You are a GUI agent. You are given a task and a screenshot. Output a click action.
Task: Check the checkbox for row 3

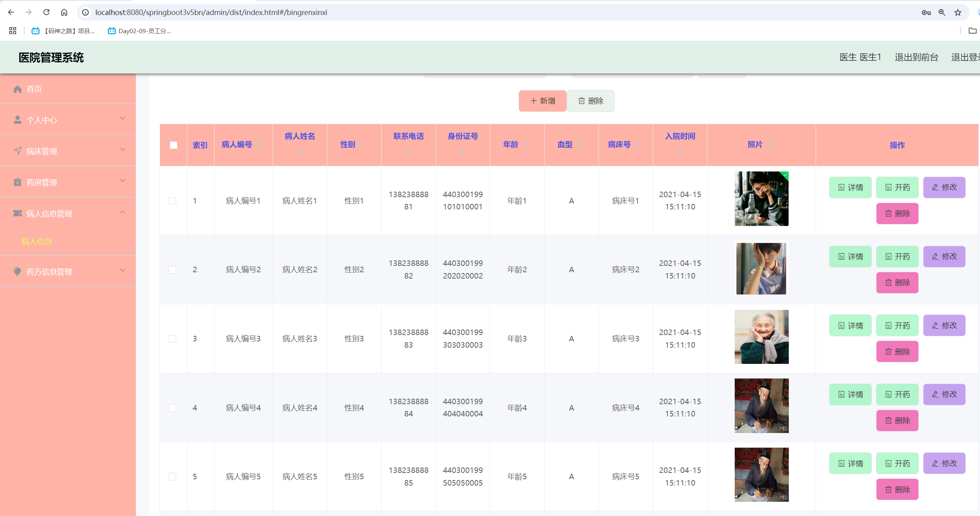[x=173, y=339]
